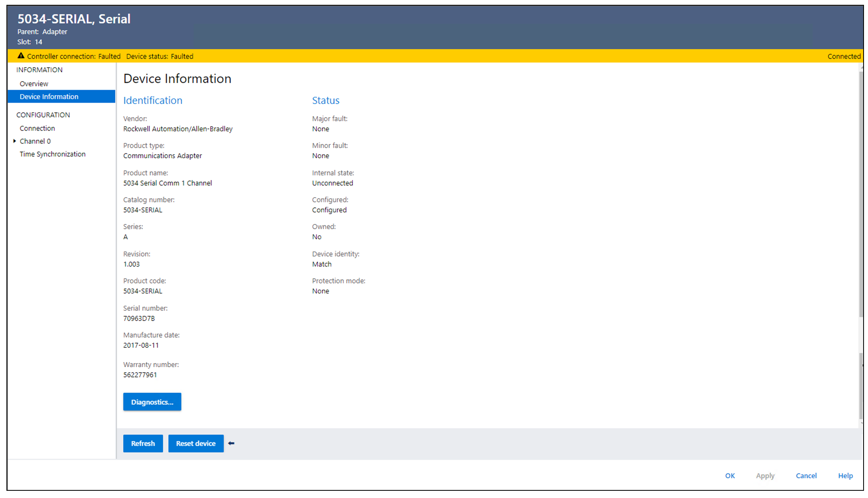Screen dimensions: 868x498
Task: Click the arrow icon beside Reset device
Action: (x=231, y=443)
